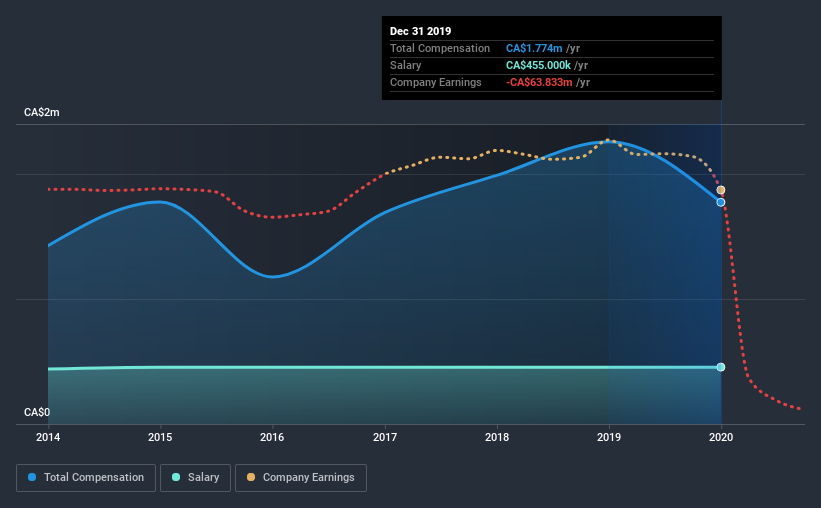Click the orange Company Earnings marker at 2020
The height and width of the screenshot is (508, 821).
721,190
